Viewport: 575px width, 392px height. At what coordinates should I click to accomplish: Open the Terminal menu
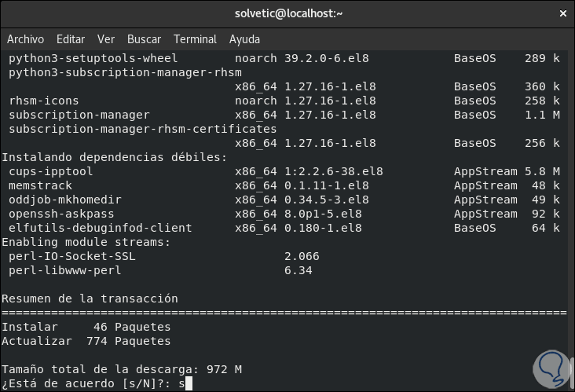[195, 39]
